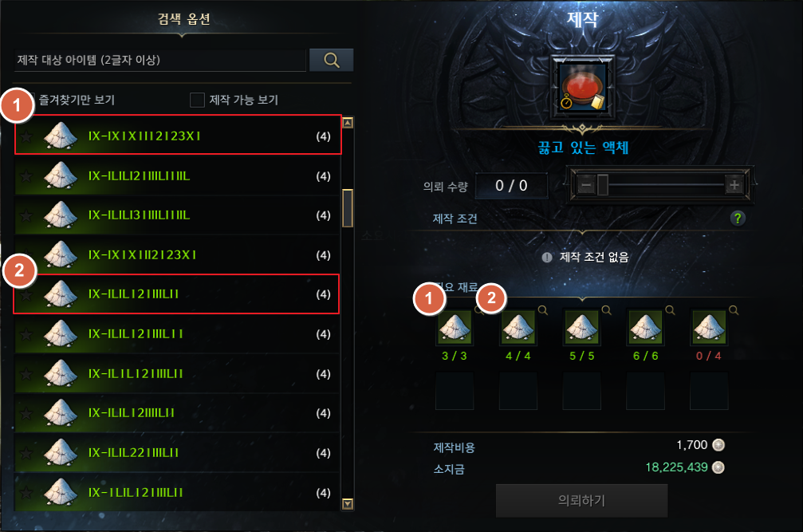Click the magnifier search button
The width and height of the screenshot is (803, 532).
[332, 61]
